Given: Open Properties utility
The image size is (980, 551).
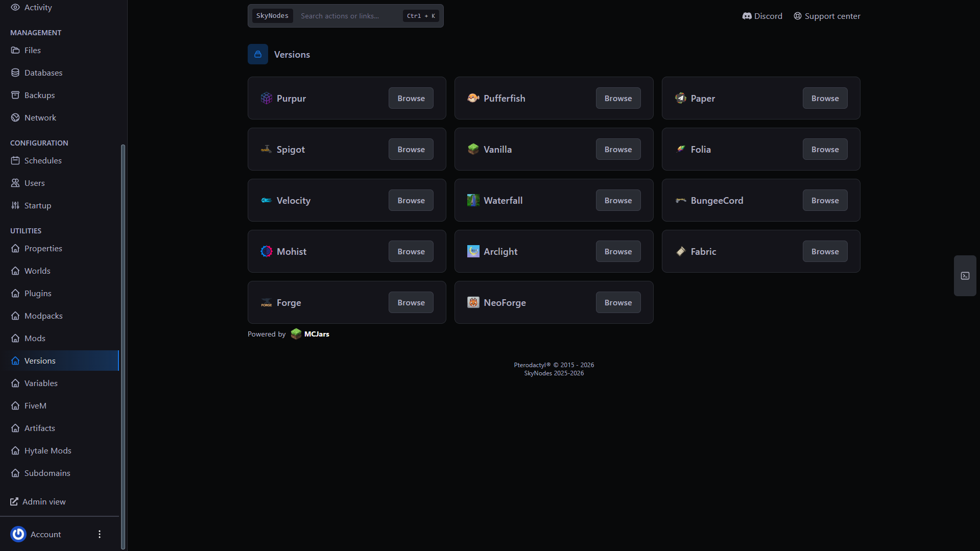Looking at the screenshot, I should tap(59, 248).
